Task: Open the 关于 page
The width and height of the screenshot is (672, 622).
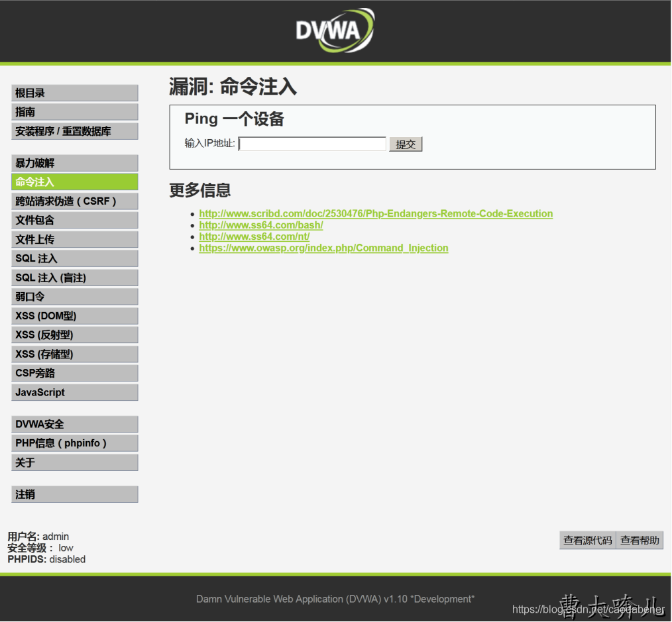Action: pyautogui.click(x=75, y=462)
